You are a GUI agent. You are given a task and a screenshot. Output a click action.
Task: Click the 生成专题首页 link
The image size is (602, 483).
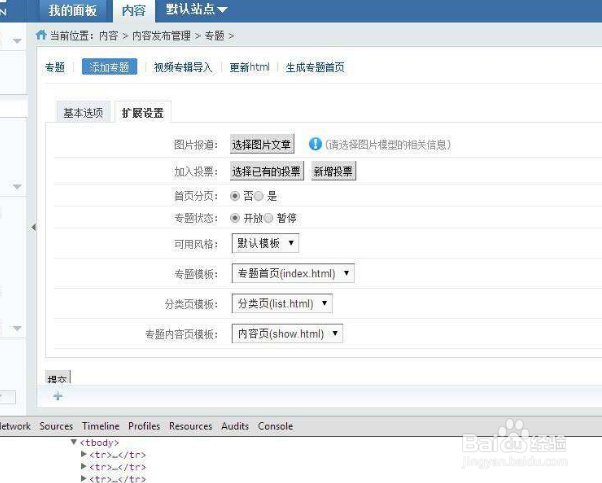tap(315, 67)
